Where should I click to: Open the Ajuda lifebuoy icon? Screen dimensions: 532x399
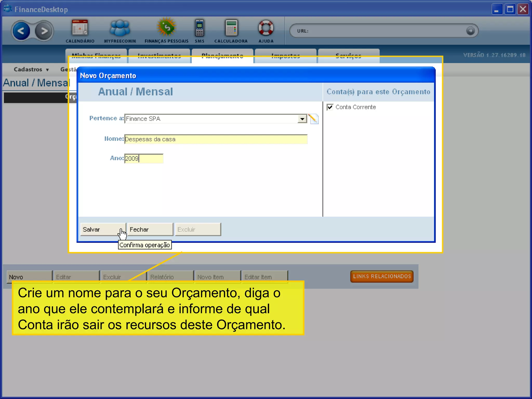tap(266, 28)
